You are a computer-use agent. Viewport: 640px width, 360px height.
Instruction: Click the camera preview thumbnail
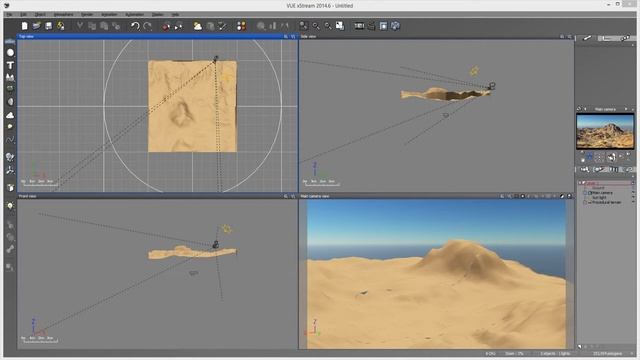point(605,131)
